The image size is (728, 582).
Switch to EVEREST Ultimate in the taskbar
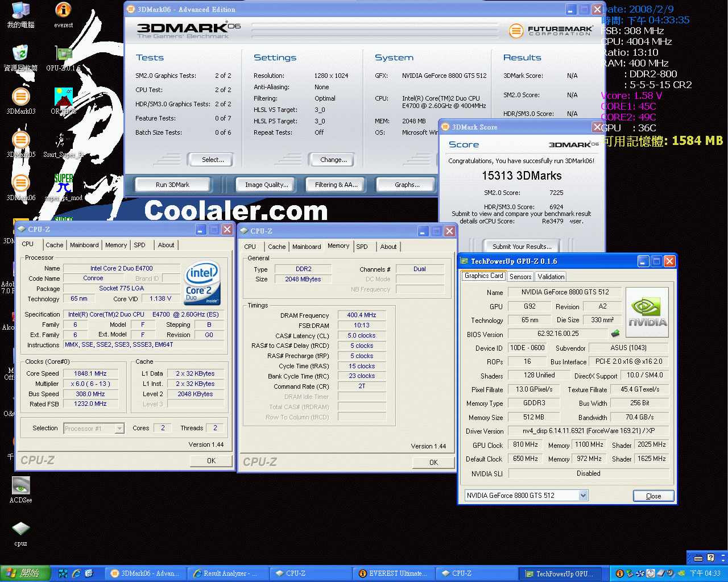click(393, 573)
